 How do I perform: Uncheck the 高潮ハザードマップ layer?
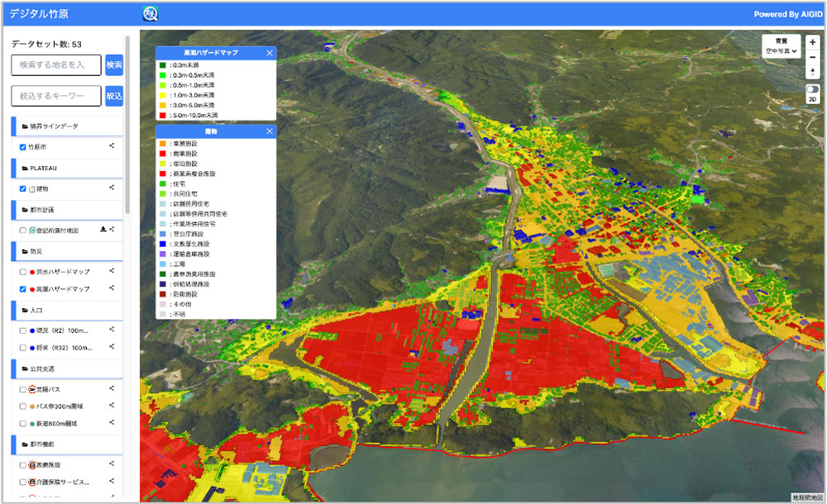coord(22,289)
